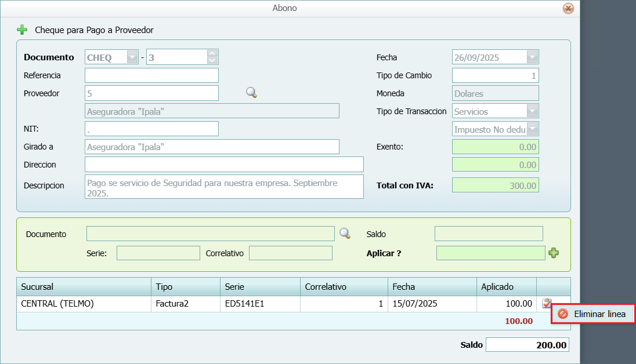Click the green plus icon beside Cheque title
Image resolution: width=636 pixels, height=364 pixels.
click(22, 30)
